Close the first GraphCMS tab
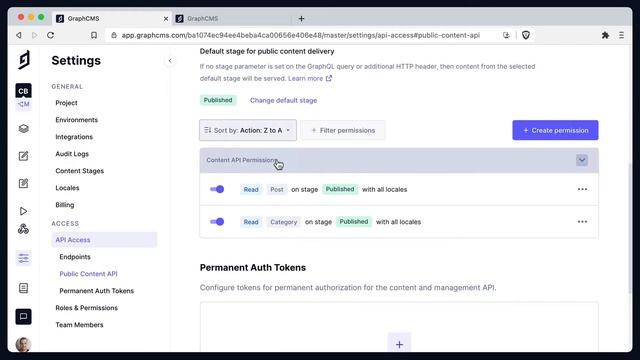Screen dimensions: 640x360 tap(166, 19)
